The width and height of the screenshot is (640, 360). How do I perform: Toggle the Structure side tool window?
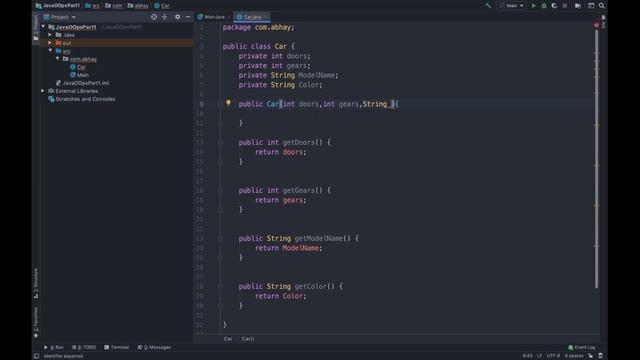point(36,283)
